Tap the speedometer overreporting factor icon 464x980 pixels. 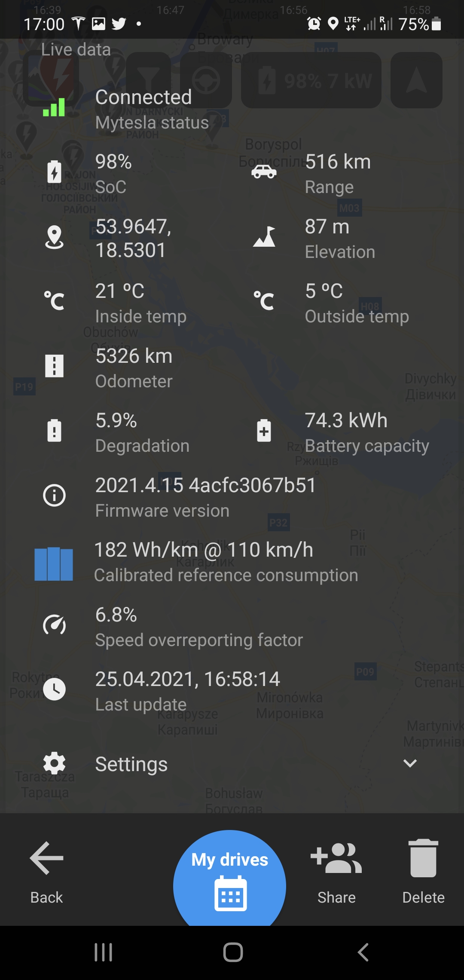pos(54,625)
